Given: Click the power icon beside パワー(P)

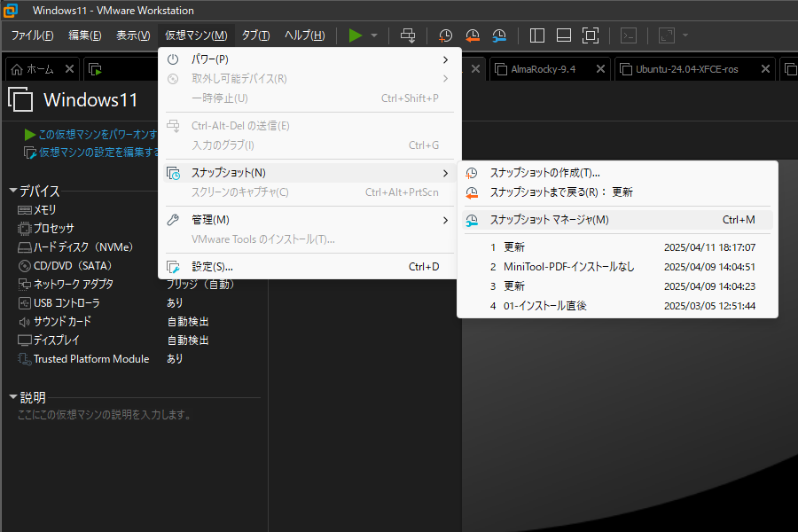Looking at the screenshot, I should point(173,59).
